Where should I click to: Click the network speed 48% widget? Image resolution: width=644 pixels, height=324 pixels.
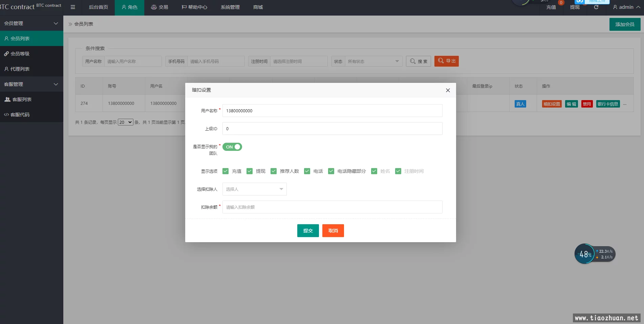[x=585, y=254]
